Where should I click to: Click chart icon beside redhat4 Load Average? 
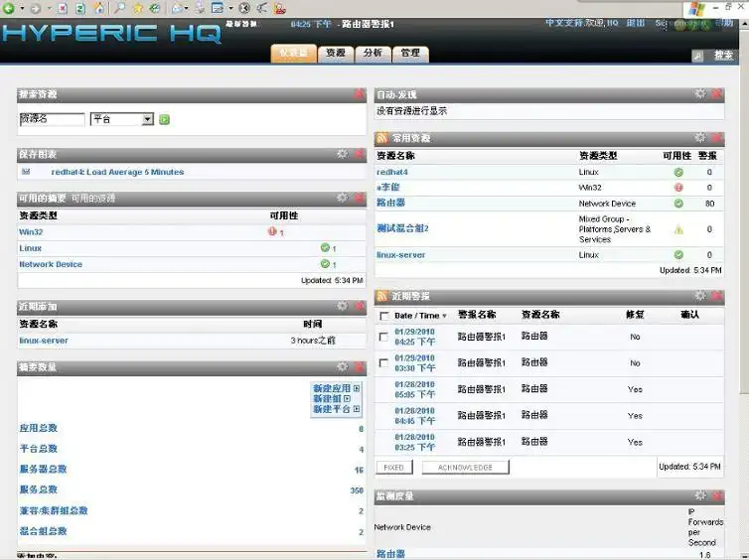26,172
